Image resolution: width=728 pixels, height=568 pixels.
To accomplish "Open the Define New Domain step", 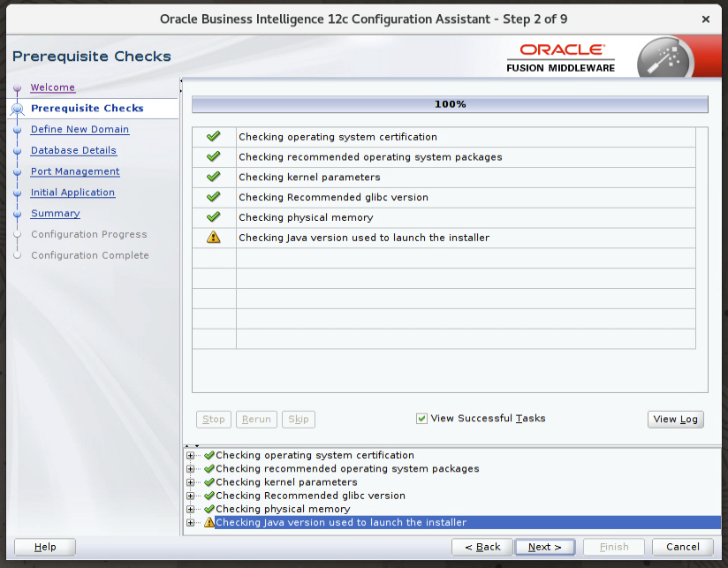I will pos(80,129).
